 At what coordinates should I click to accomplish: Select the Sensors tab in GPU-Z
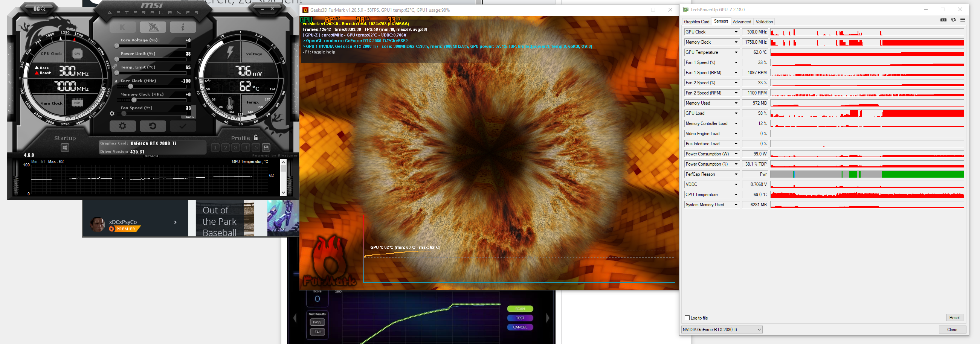click(721, 21)
